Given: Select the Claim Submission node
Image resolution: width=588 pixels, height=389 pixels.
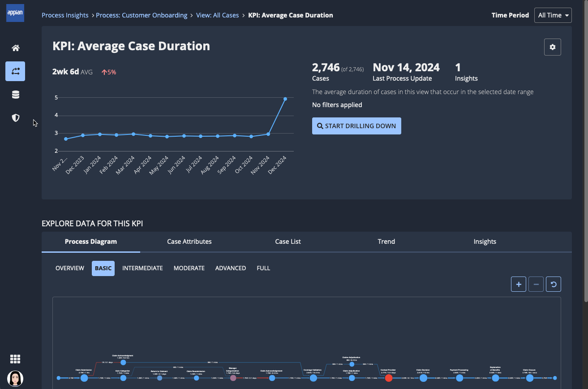Looking at the screenshot, I should tap(84, 378).
